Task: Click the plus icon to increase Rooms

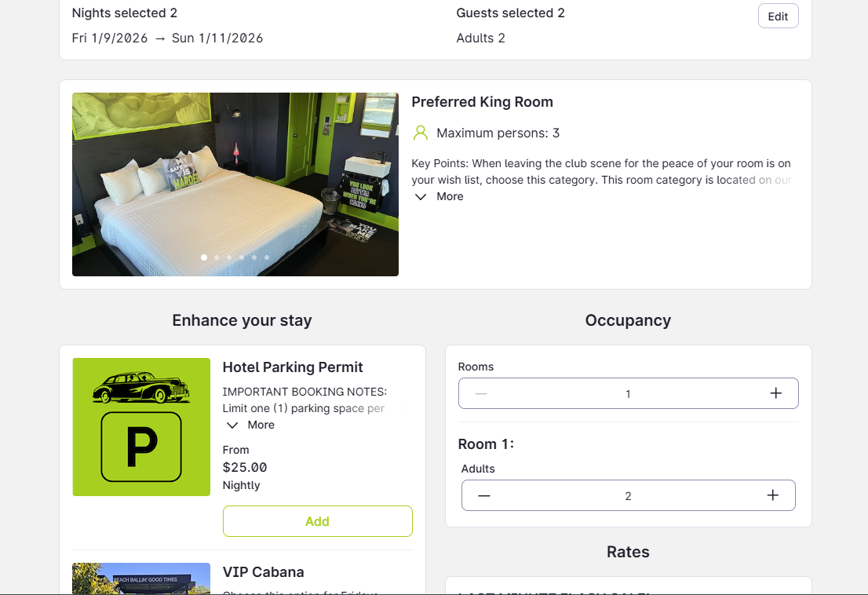Action: [x=775, y=392]
